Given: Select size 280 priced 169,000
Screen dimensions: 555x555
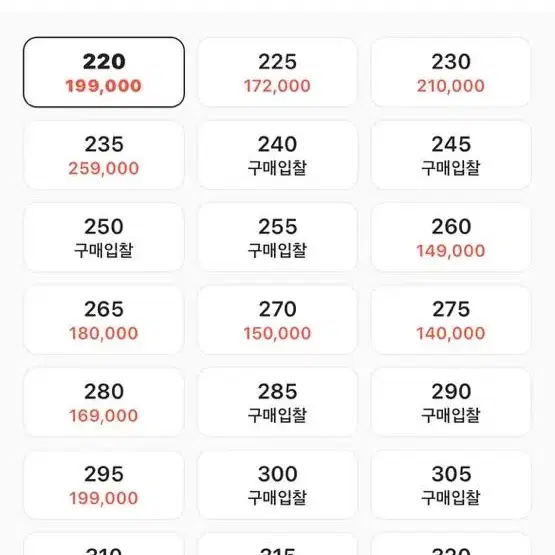Looking at the screenshot, I should [x=104, y=402].
